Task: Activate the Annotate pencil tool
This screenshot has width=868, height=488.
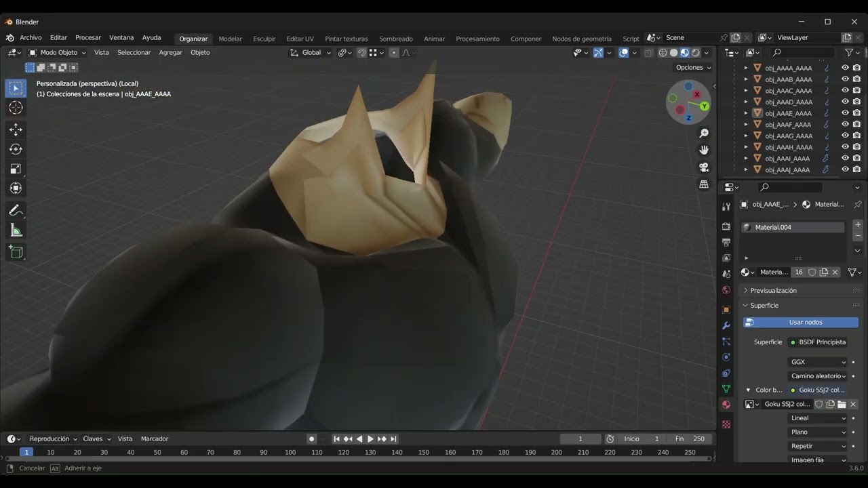Action: 16,211
